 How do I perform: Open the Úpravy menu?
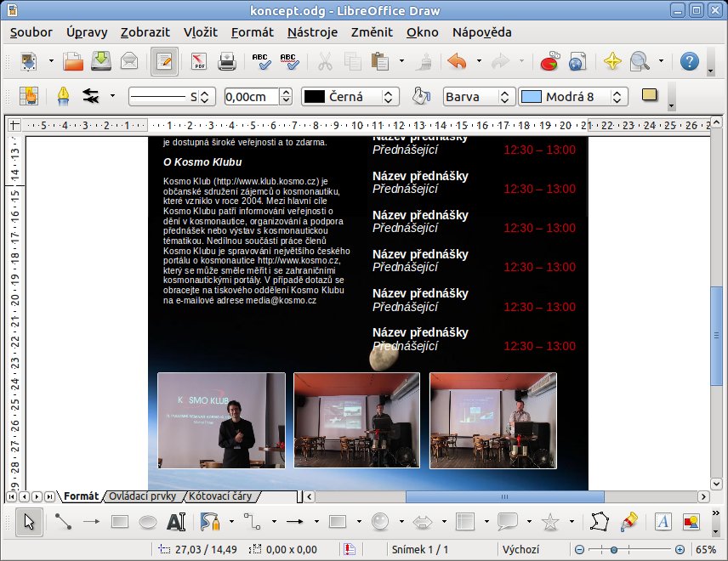(87, 32)
